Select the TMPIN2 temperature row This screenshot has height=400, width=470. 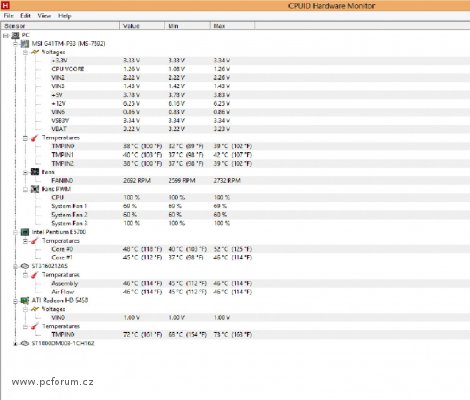point(235,163)
